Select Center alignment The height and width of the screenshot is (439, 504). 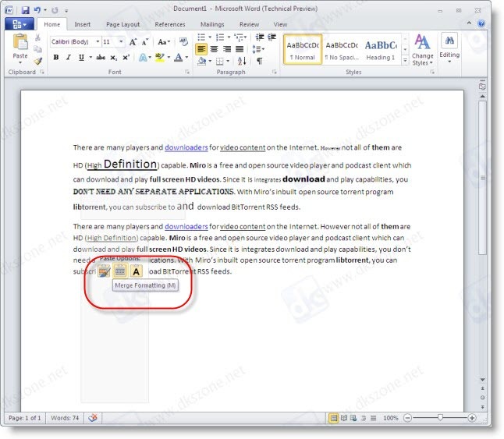(214, 49)
